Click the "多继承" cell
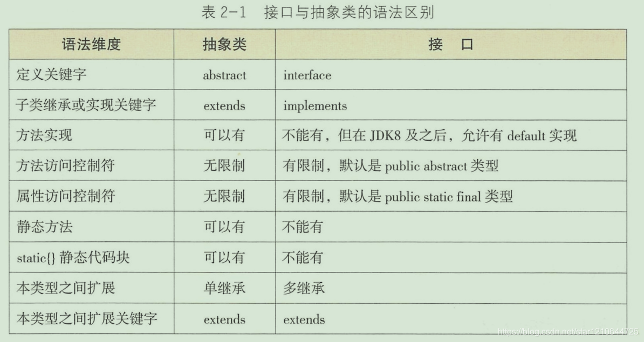644x342 pixels. (x=304, y=288)
